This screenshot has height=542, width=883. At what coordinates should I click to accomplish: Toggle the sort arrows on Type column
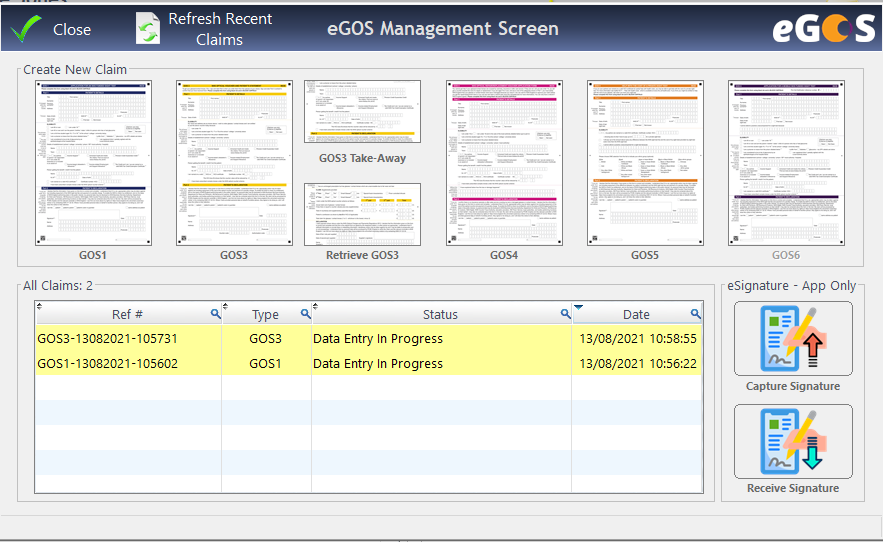225,306
